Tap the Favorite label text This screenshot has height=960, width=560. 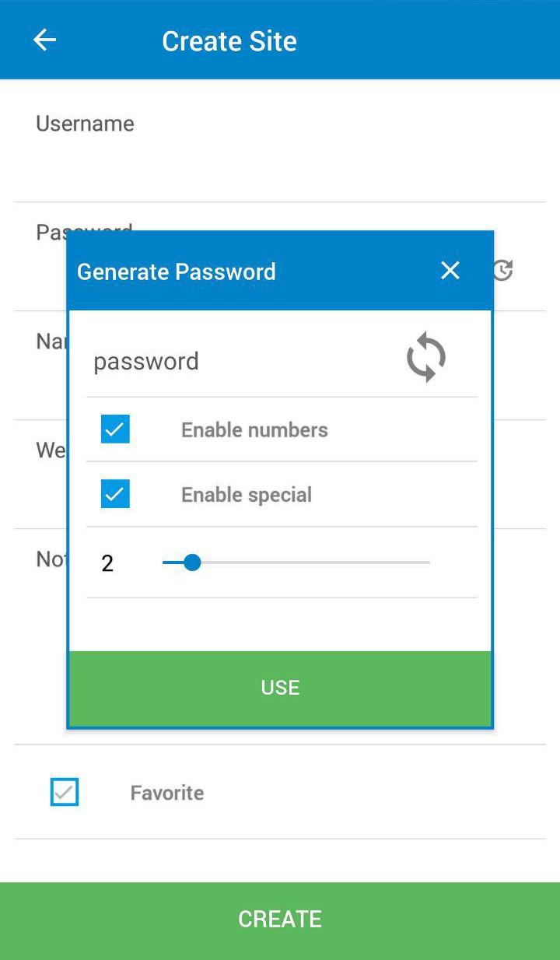point(167,793)
